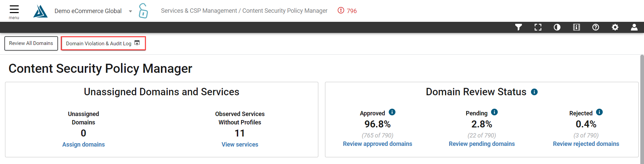Open the user profile icon
Viewport: 644px width, 164px height.
point(634,27)
